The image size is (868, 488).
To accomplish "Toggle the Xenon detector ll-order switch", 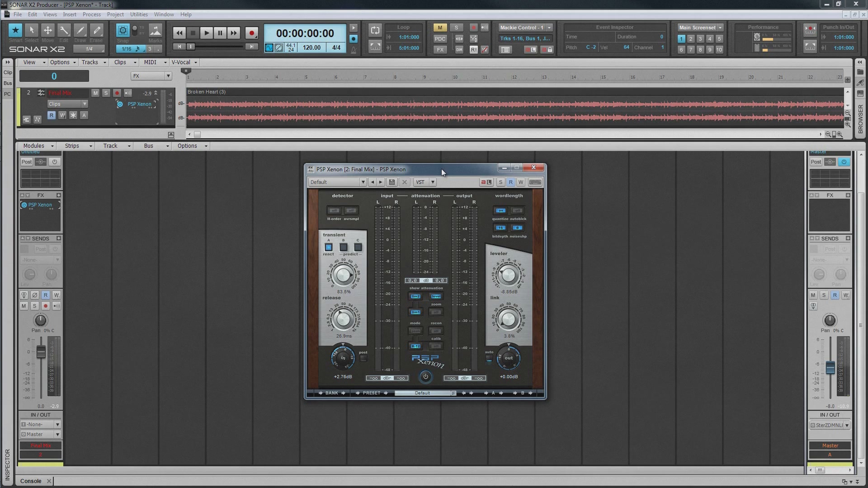I will (x=334, y=211).
